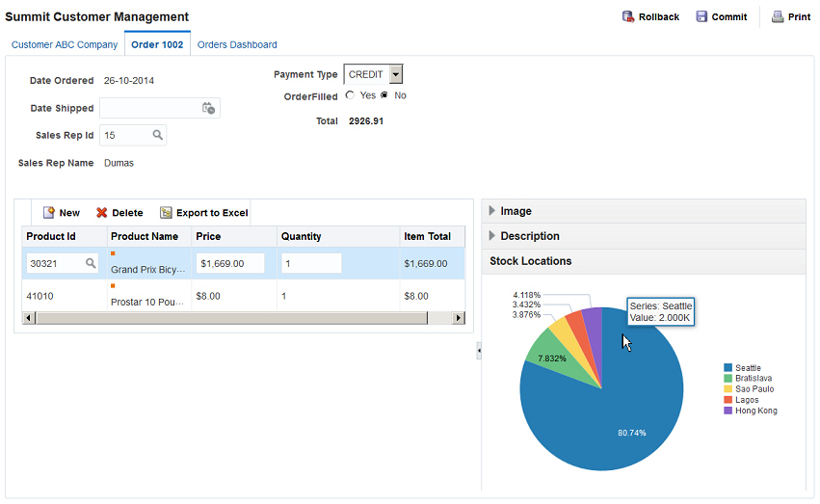Click the Prostar 10 Pou... product name
Viewport: 820px width, 504px height.
coord(147,303)
